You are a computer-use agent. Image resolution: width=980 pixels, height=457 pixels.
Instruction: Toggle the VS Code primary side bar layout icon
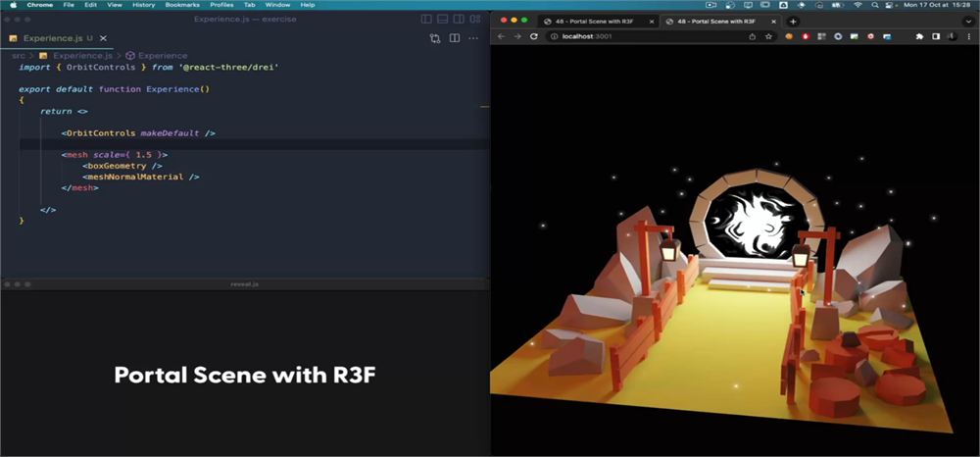(x=426, y=20)
